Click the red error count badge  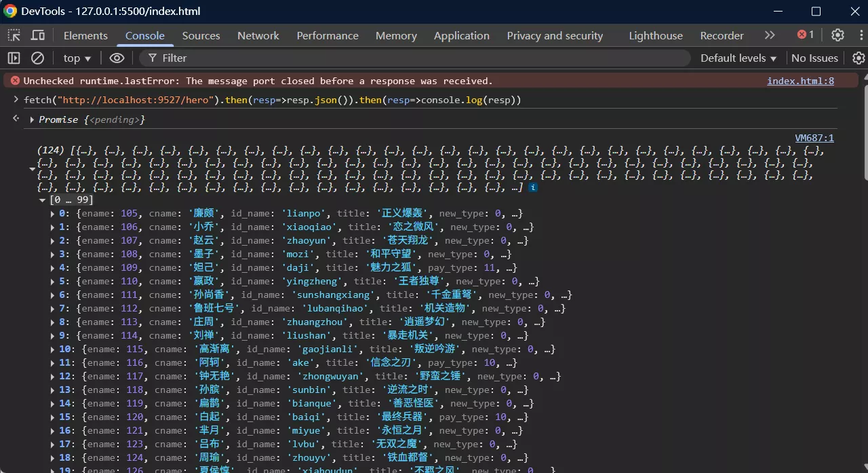pyautogui.click(x=806, y=35)
